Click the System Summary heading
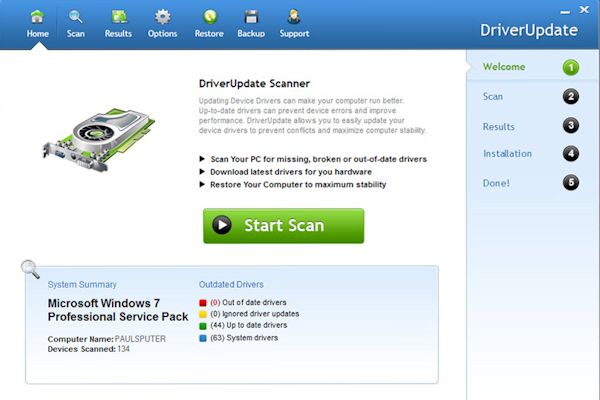 82,284
